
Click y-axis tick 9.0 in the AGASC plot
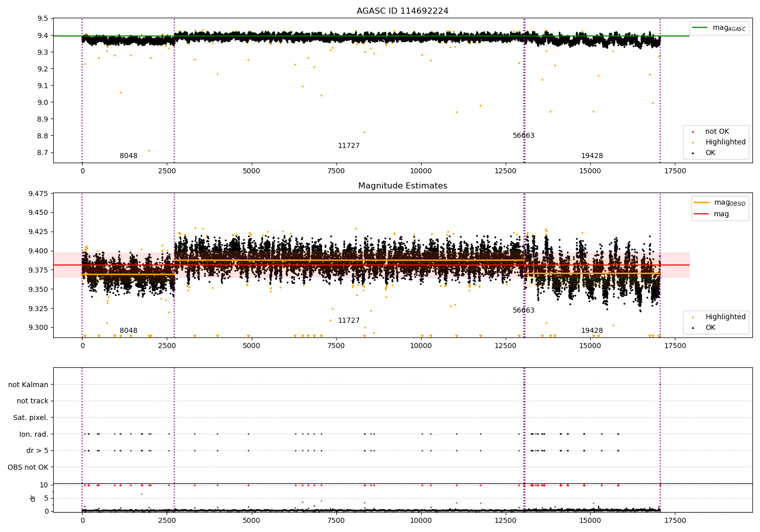43,102
